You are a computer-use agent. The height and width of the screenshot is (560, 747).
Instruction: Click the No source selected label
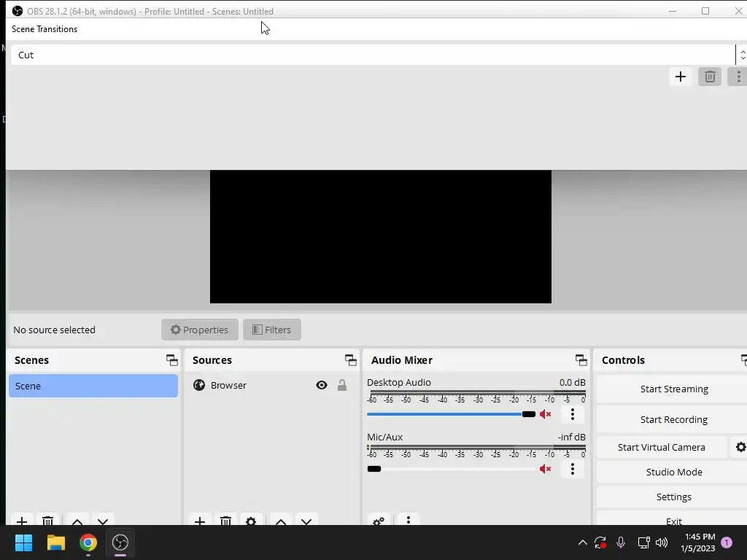[54, 330]
